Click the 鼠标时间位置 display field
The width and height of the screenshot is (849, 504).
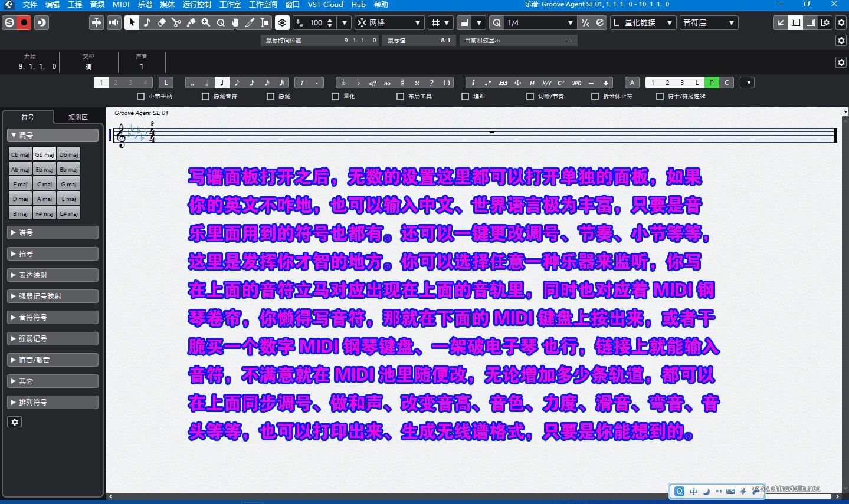coord(321,40)
